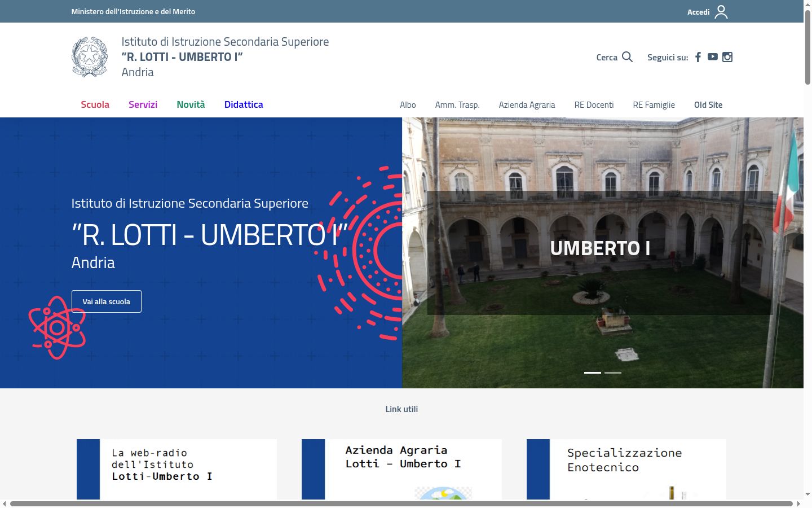Screen dimensions: 812x508
Task: Click the vertical scrollbar thumb
Action: (807, 48)
